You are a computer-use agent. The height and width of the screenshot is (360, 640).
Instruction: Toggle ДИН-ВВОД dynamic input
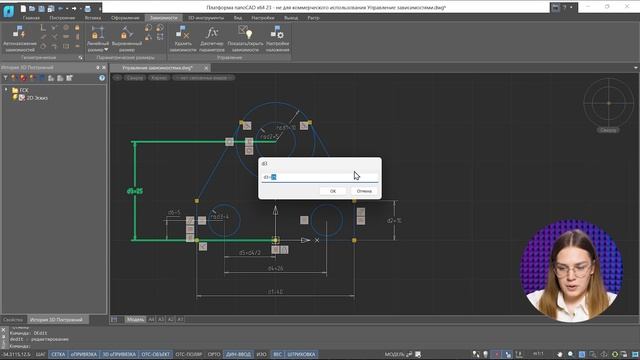(238, 354)
